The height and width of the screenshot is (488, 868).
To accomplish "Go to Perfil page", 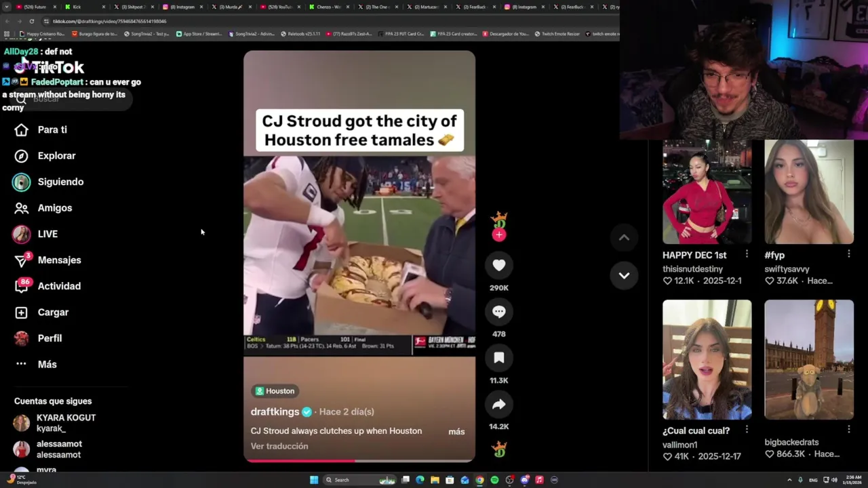I will pos(39,338).
